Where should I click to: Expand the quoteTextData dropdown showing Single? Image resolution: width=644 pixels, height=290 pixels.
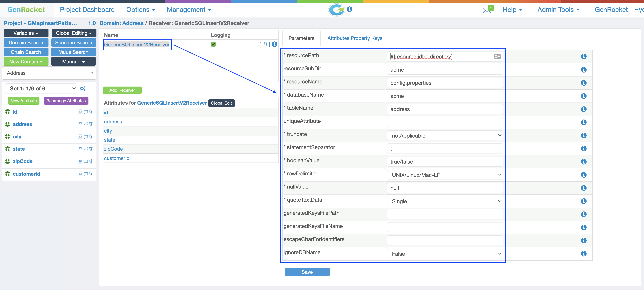pos(445,201)
